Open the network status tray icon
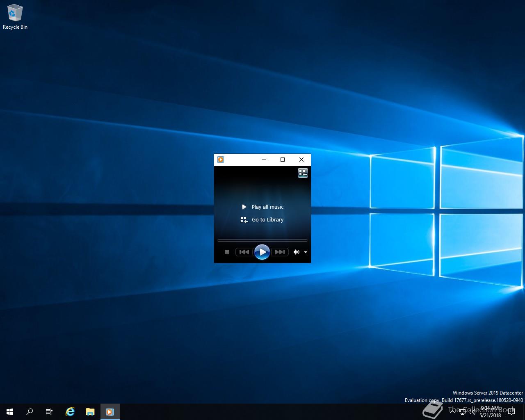Image resolution: width=525 pixels, height=420 pixels. click(x=462, y=412)
